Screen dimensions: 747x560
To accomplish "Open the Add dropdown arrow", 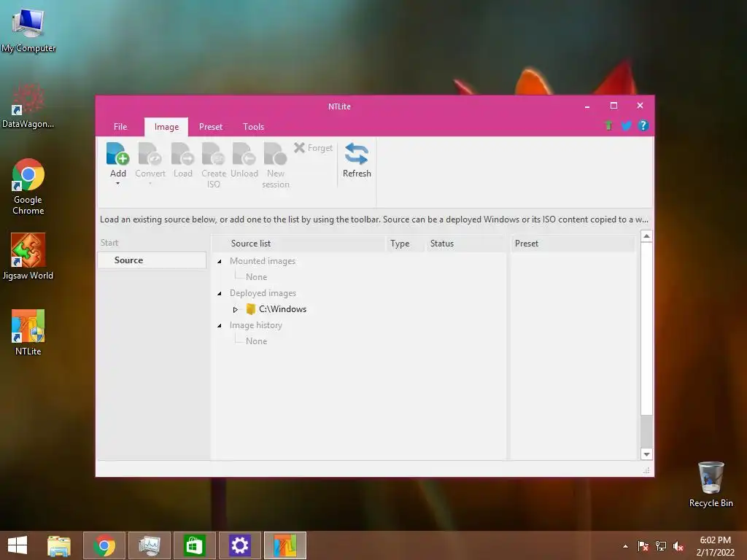I will (x=117, y=184).
